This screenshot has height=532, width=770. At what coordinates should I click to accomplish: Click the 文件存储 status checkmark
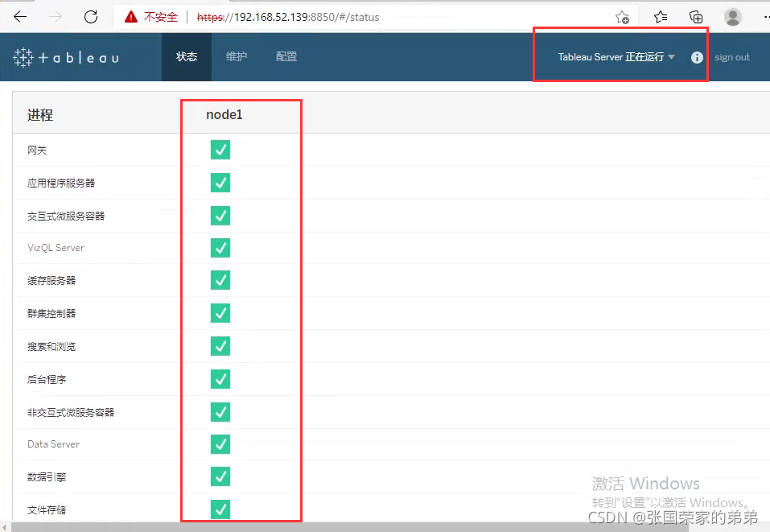pyautogui.click(x=220, y=509)
